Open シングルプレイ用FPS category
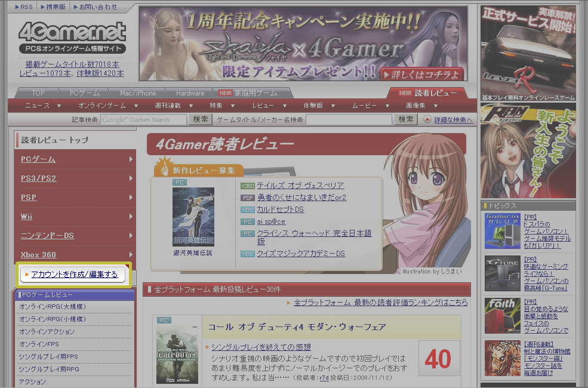This screenshot has width=588, height=388. (x=48, y=356)
